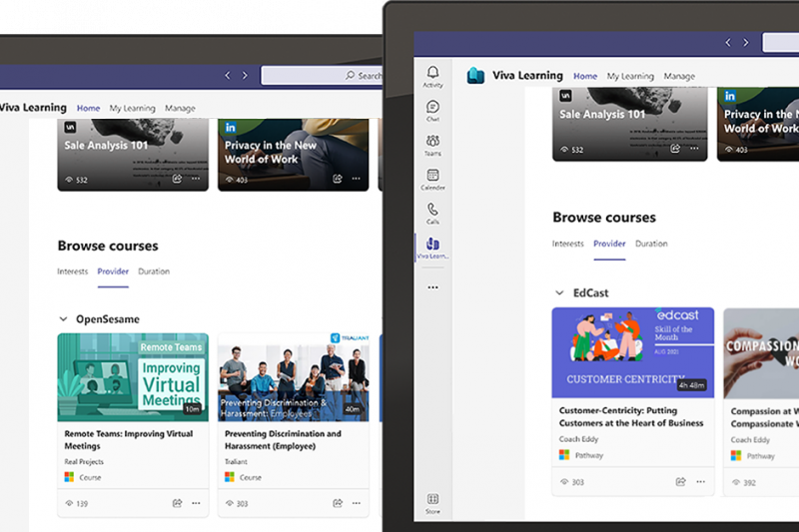This screenshot has height=532, width=799.
Task: Open the Compassion course thumbnail
Action: [761, 353]
